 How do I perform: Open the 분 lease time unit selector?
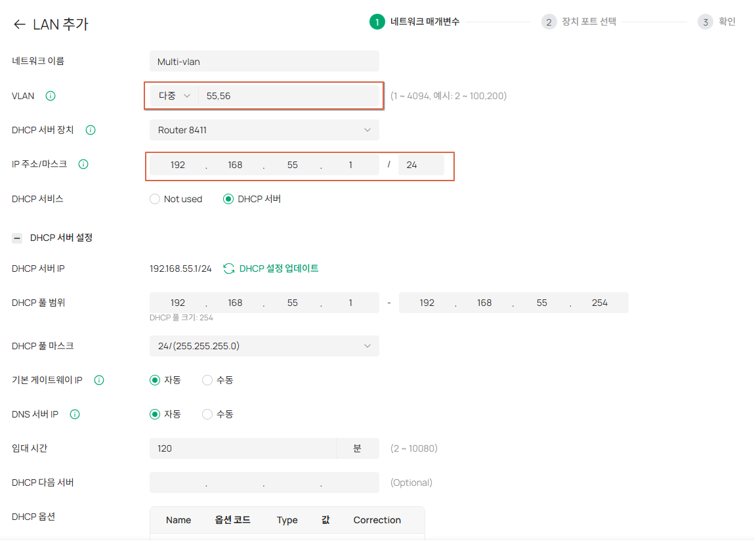pos(357,448)
